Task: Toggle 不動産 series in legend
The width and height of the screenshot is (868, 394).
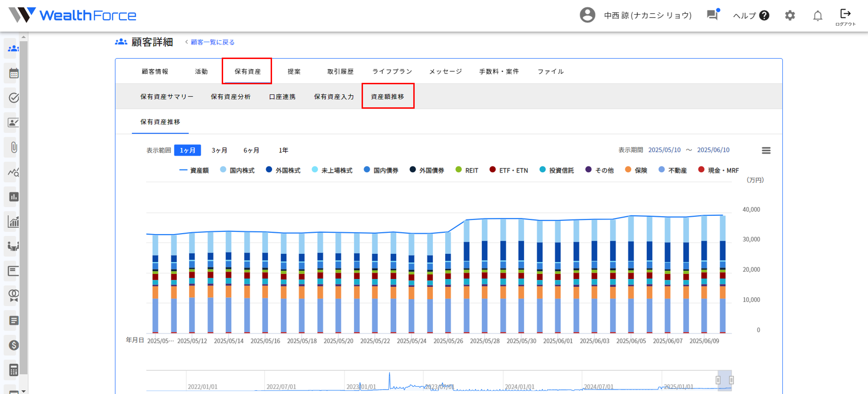Action: [x=673, y=170]
